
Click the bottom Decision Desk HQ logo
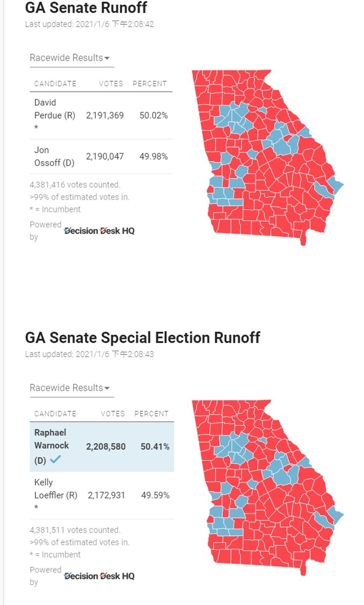(x=99, y=576)
